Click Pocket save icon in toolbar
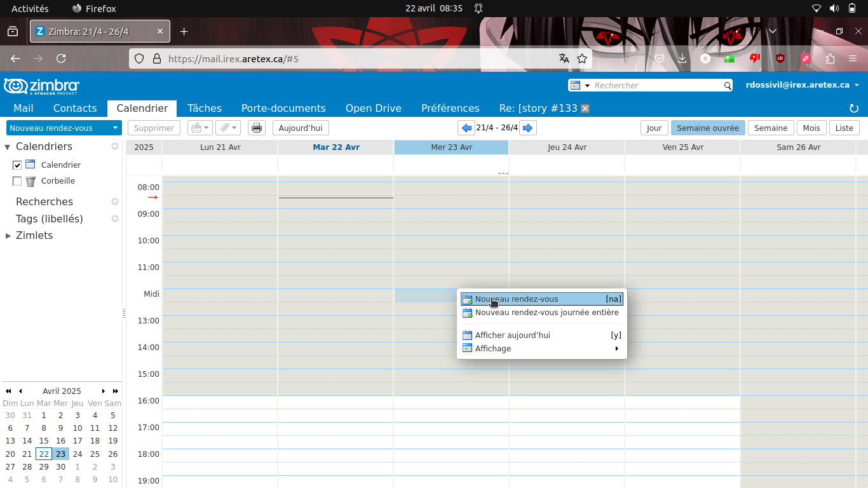Screen dimensions: 868x488 [x=660, y=58]
